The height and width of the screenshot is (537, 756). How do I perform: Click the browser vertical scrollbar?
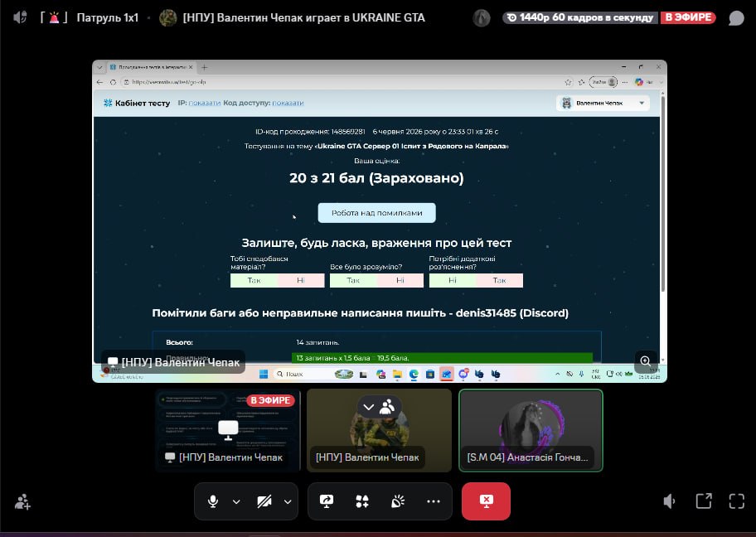coord(663,193)
